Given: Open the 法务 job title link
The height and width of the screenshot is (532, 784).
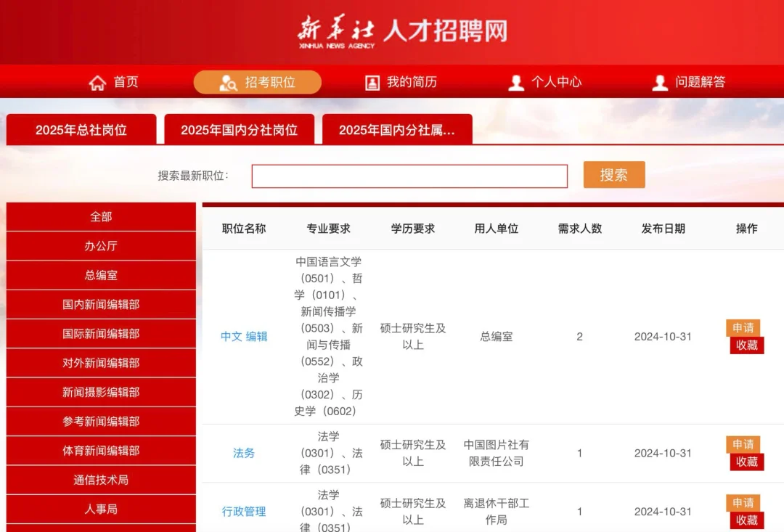Looking at the screenshot, I should tap(244, 453).
